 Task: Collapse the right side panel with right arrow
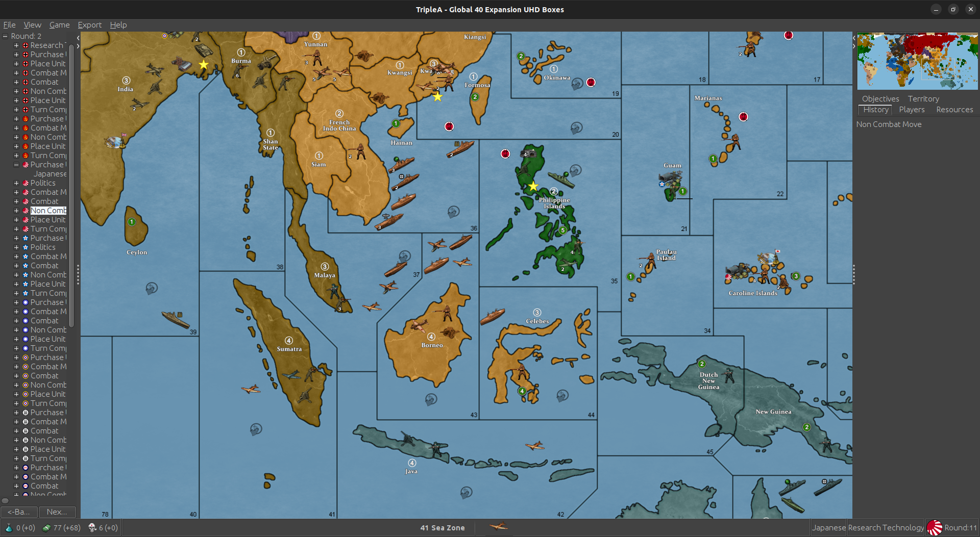tap(854, 46)
